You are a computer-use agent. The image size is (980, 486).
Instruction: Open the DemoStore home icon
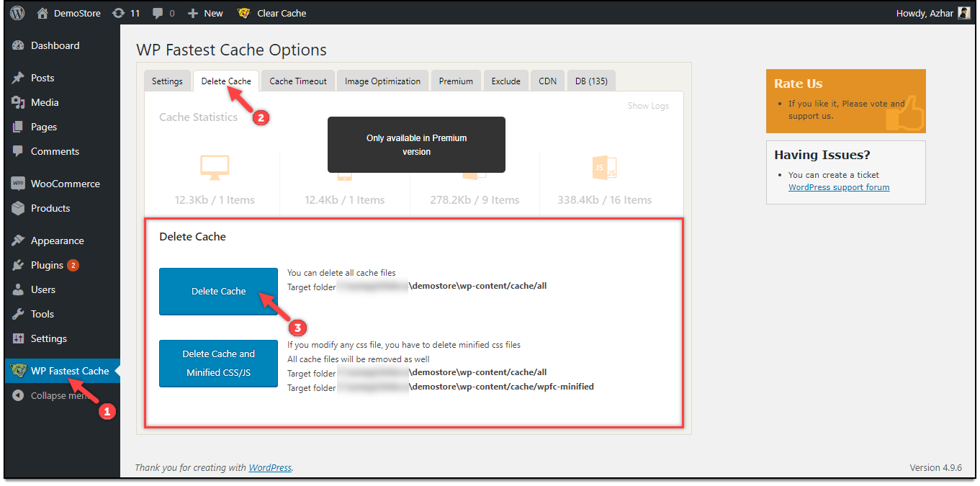click(42, 13)
